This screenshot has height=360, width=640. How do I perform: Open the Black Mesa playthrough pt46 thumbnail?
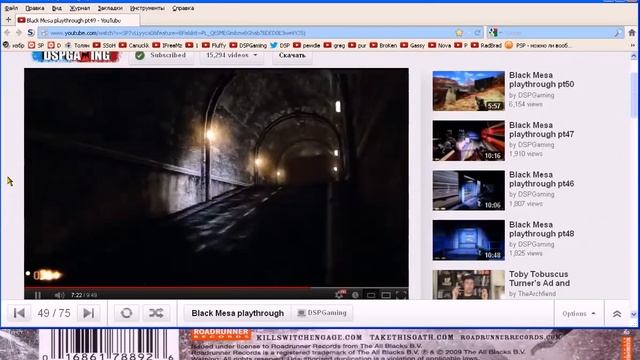[x=469, y=190]
